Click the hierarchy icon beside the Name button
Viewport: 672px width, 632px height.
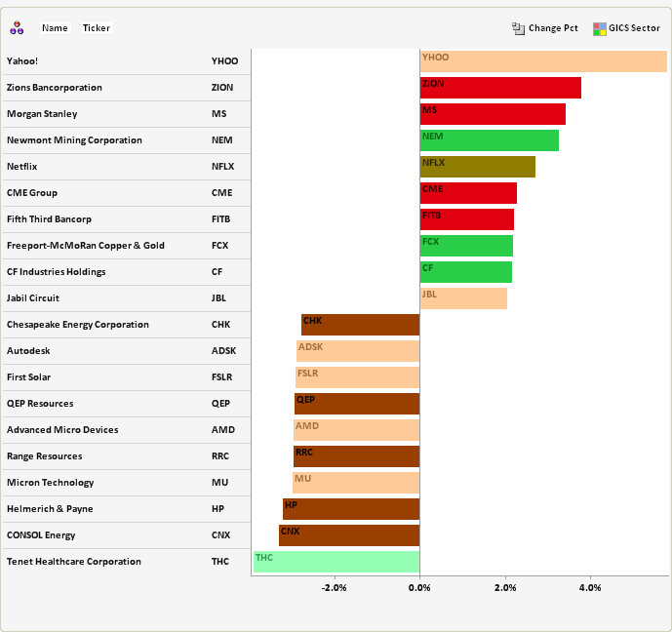17,28
